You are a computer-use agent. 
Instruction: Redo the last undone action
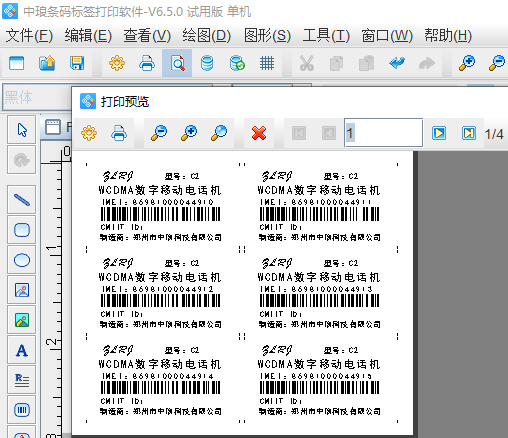(x=427, y=63)
